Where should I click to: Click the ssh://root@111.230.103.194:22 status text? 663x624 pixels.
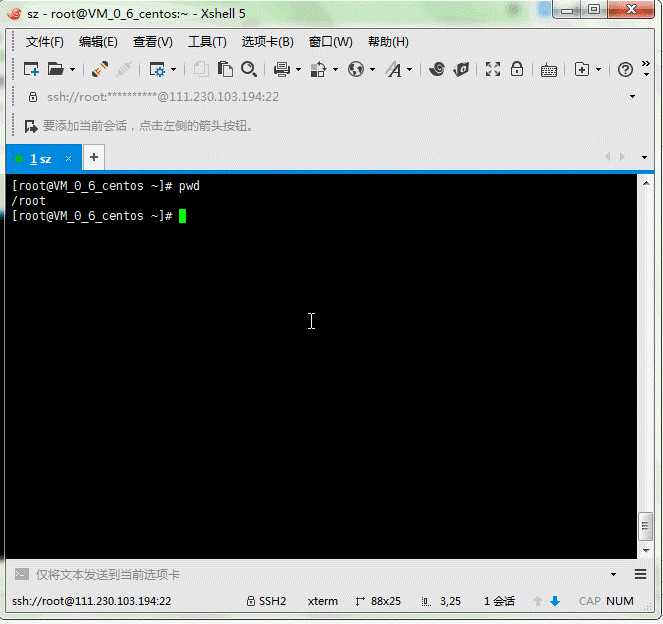point(92,601)
